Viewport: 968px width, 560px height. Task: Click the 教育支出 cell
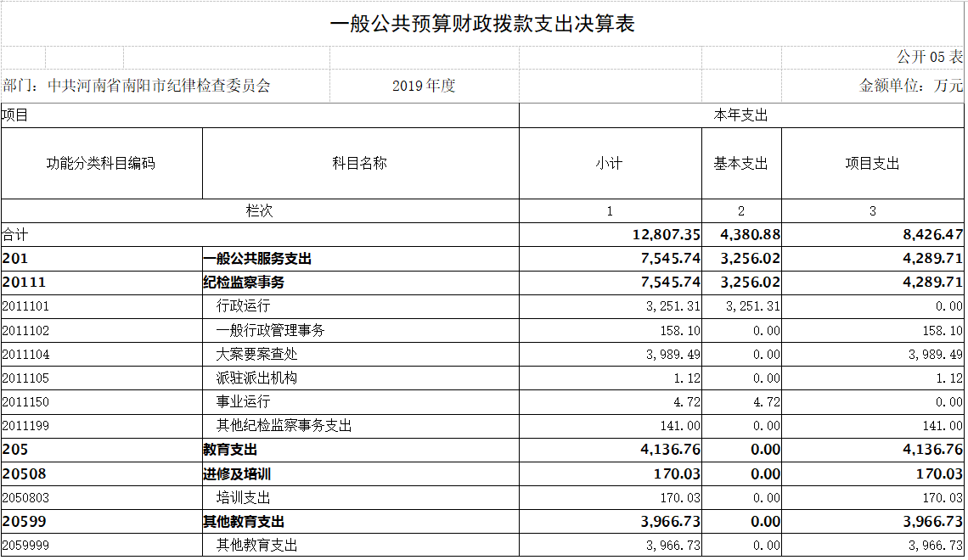pyautogui.click(x=361, y=450)
